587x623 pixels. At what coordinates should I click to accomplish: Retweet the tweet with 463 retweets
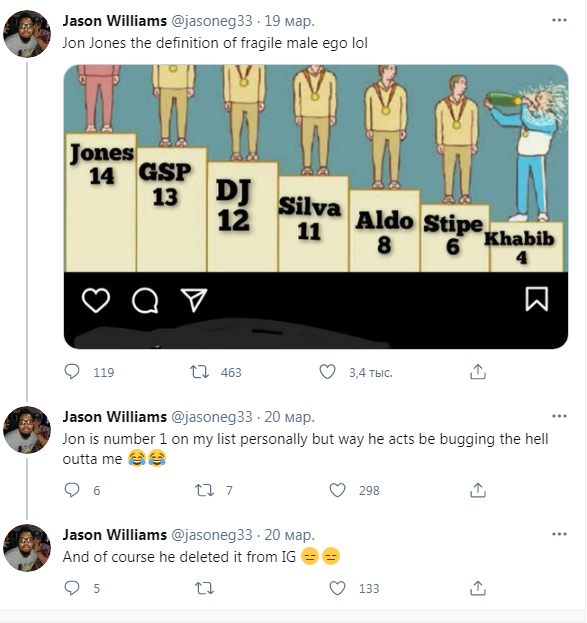click(x=199, y=372)
